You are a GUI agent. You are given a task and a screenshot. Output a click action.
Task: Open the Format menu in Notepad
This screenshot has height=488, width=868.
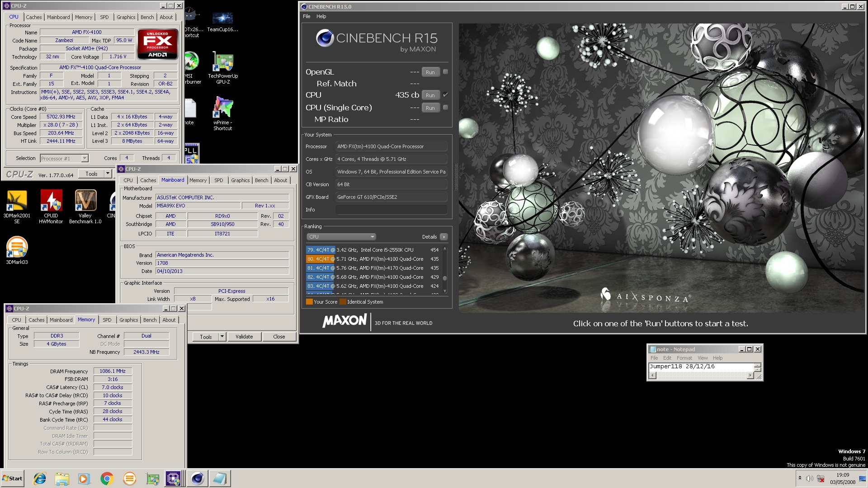pos(684,358)
